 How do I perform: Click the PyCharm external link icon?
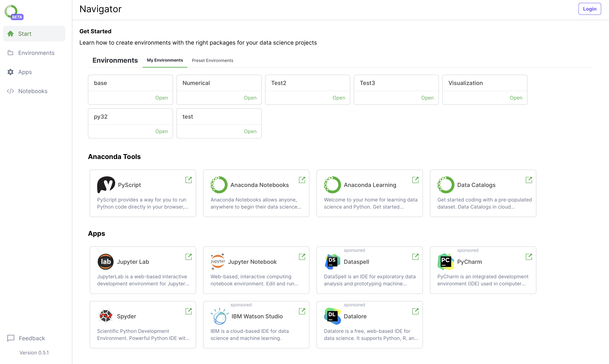(529, 257)
